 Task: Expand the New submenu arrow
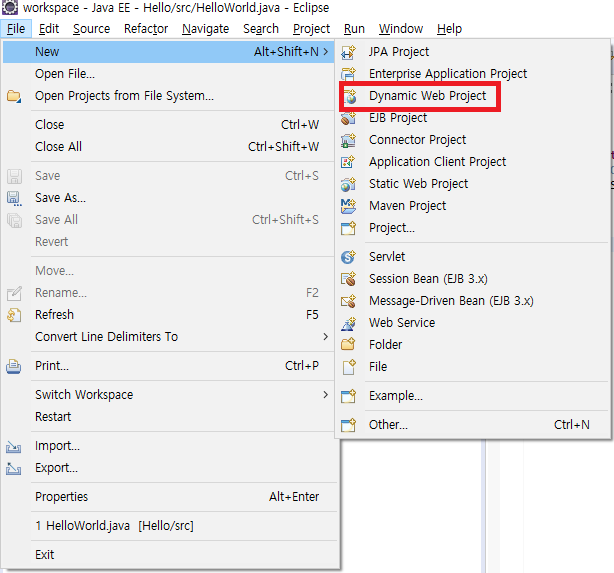pyautogui.click(x=326, y=51)
